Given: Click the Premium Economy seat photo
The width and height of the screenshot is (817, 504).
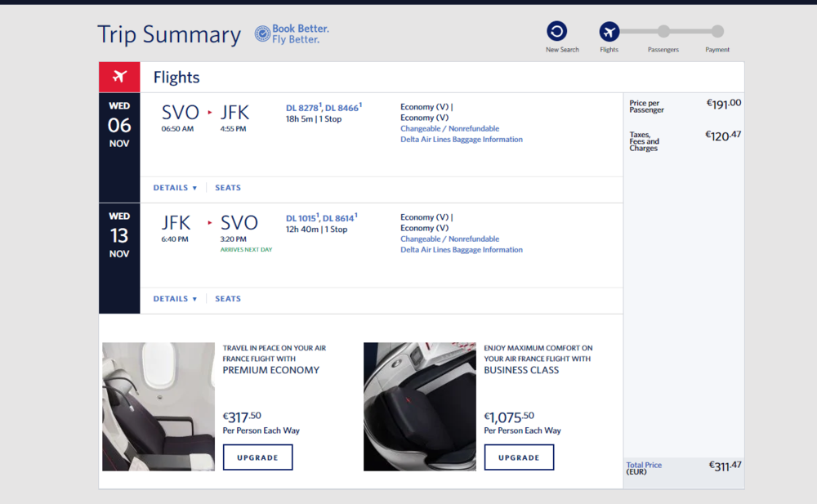Looking at the screenshot, I should 158,406.
